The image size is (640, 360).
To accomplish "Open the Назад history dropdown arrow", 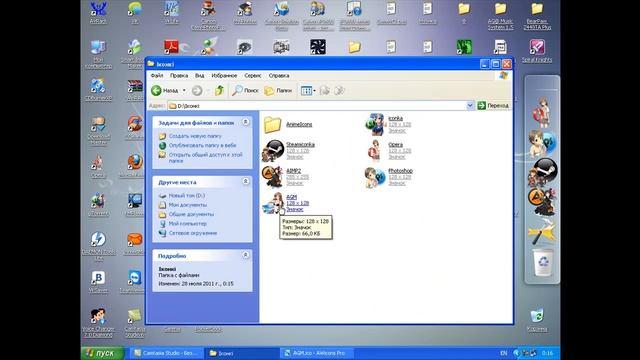I will 184,90.
